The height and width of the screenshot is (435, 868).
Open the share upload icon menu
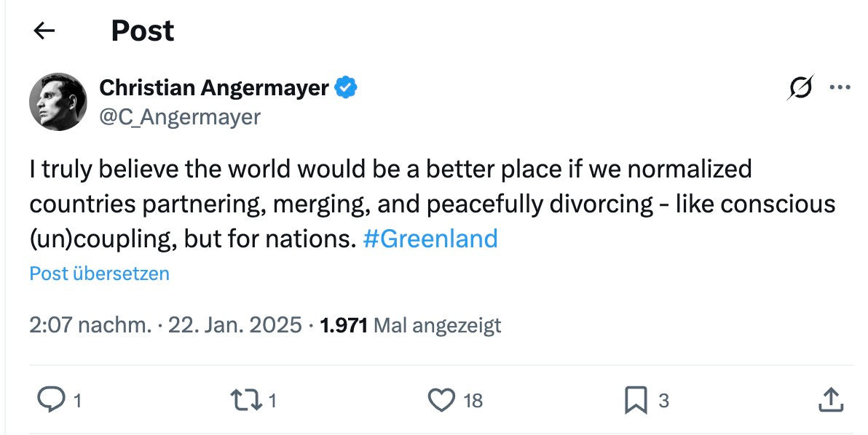pos(831,399)
